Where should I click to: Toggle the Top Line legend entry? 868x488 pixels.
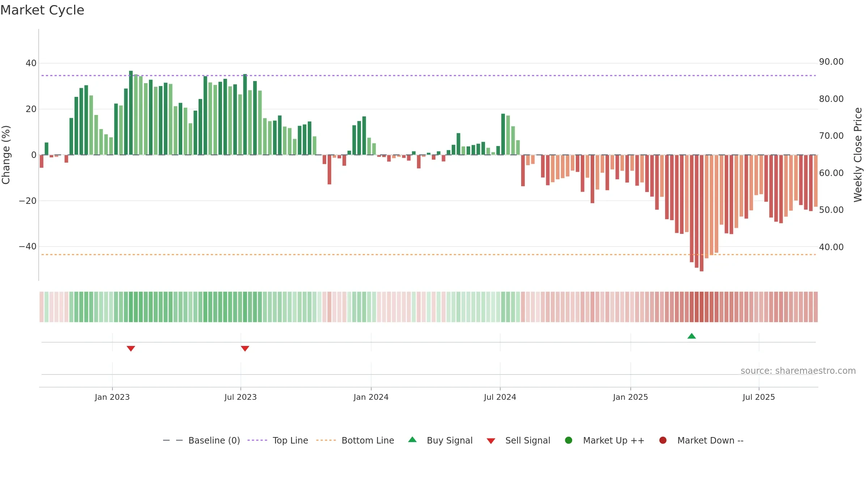coord(278,440)
